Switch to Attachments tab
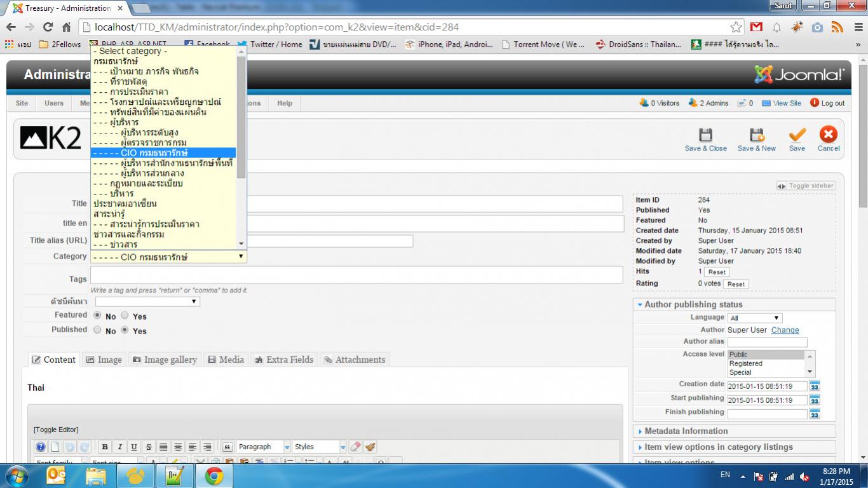Image resolution: width=868 pixels, height=488 pixels. point(354,360)
